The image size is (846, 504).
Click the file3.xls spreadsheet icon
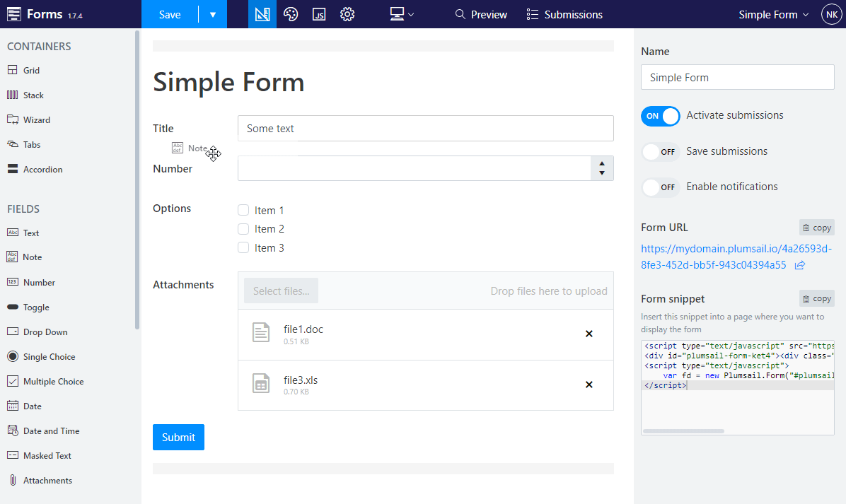(261, 383)
